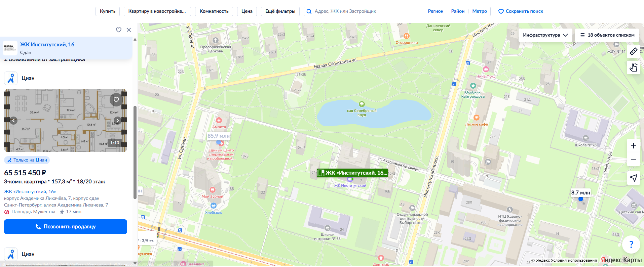
Task: Open Ещё фильтры options
Action: click(x=280, y=11)
